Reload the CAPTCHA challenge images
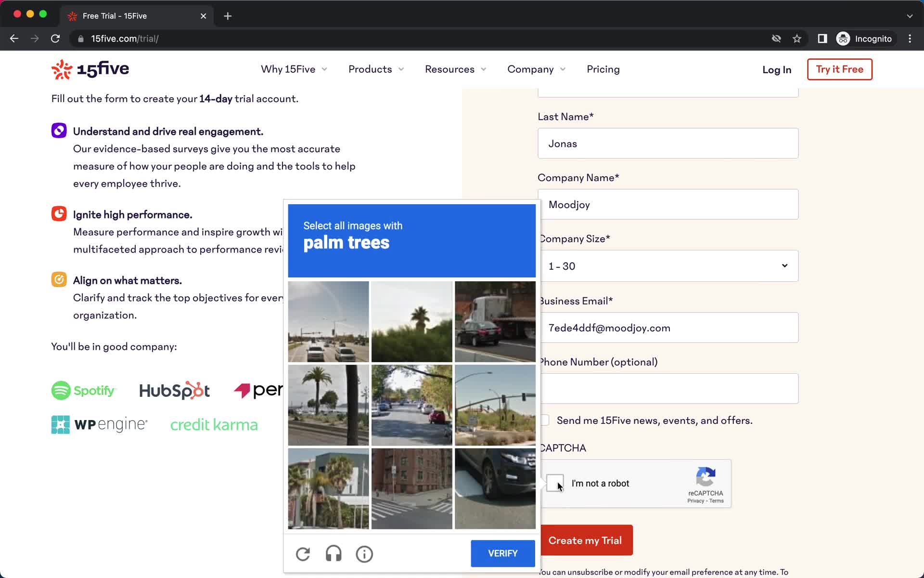Viewport: 924px width, 578px height. (x=303, y=554)
